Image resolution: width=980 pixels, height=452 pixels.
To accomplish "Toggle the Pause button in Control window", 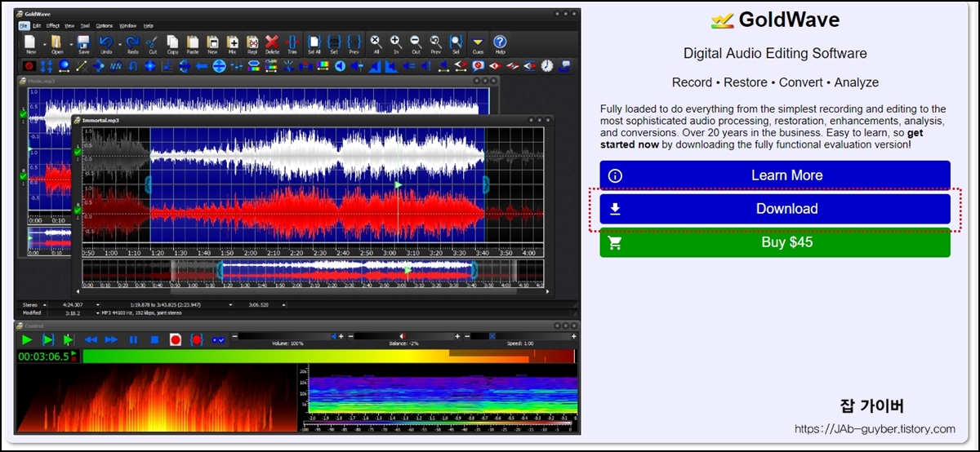I will tap(133, 339).
